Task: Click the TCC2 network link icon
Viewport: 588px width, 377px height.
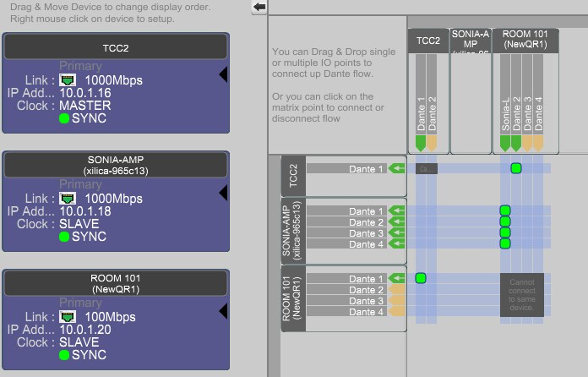Action: [68, 80]
